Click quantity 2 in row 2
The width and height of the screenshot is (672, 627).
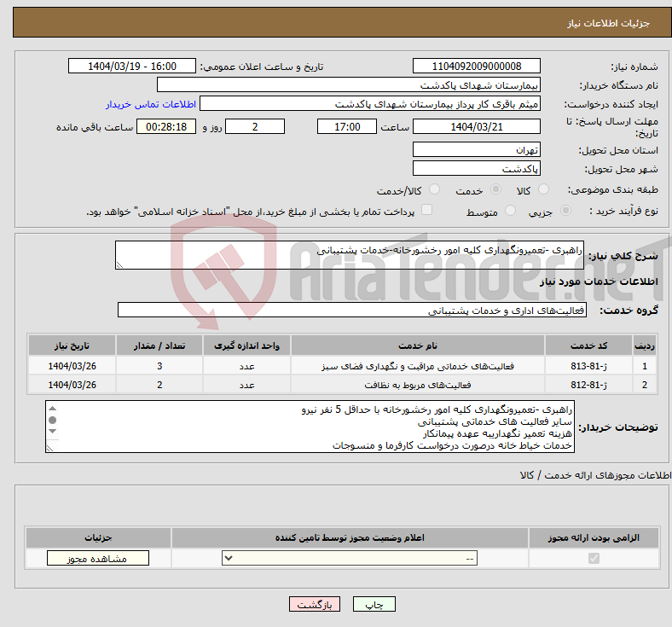tap(159, 385)
